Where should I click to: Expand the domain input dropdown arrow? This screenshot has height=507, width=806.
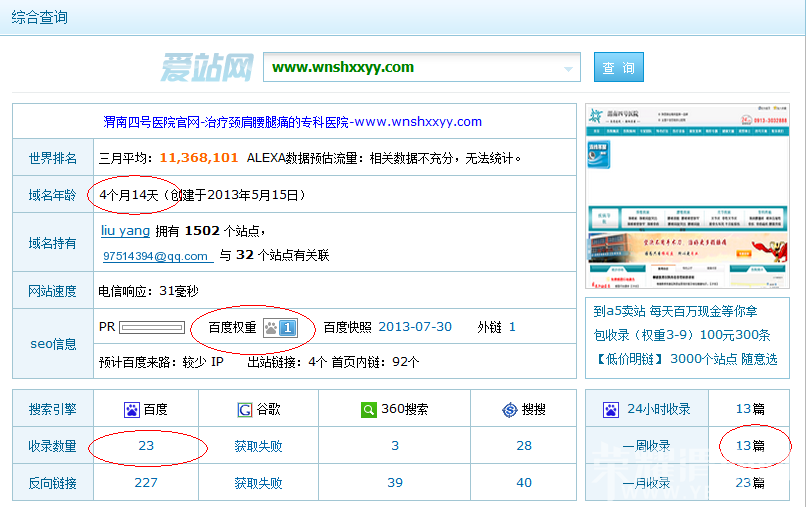point(568,69)
